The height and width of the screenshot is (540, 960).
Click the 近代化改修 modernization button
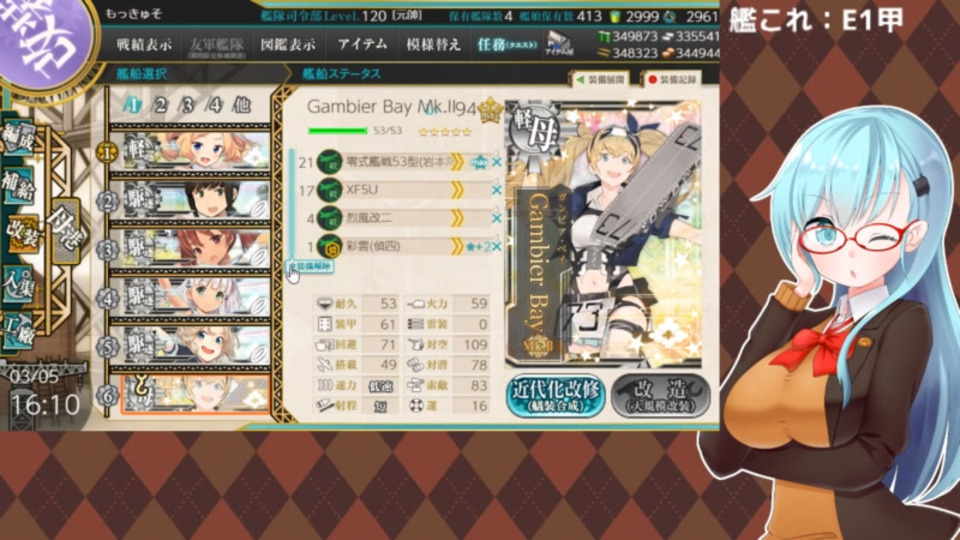[x=555, y=396]
